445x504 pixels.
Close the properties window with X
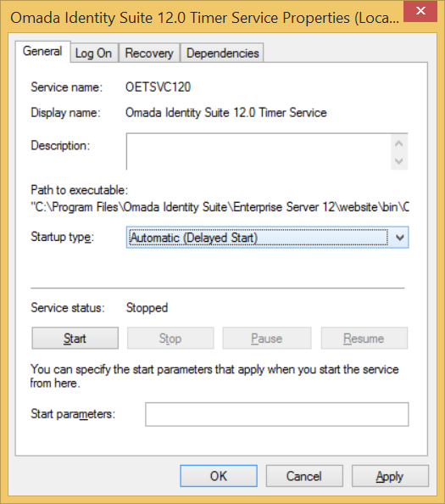pyautogui.click(x=420, y=11)
